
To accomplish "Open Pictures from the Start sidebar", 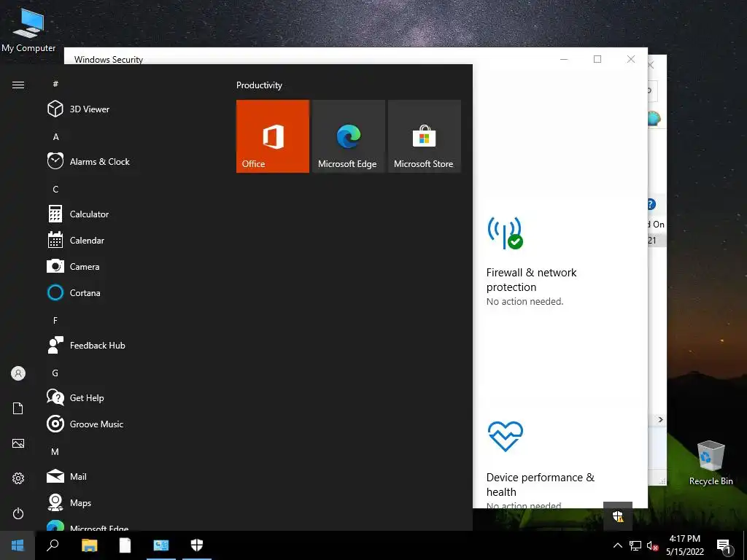I will tap(18, 443).
